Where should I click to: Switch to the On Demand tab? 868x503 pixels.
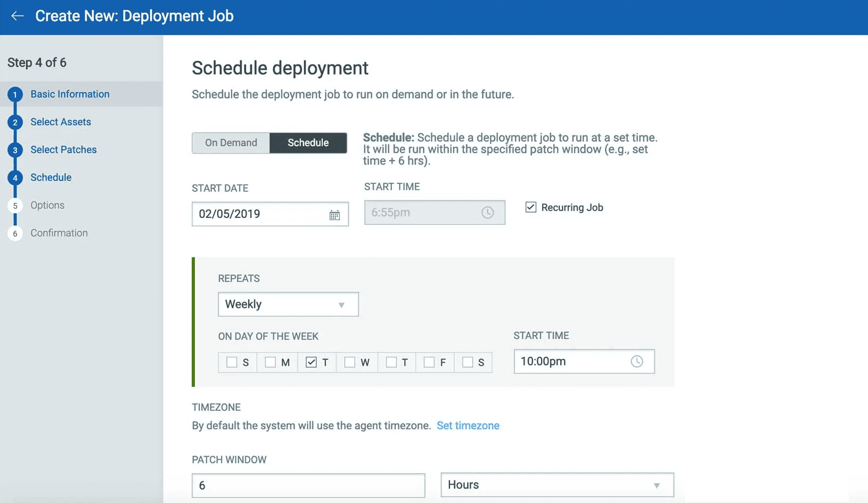[231, 143]
